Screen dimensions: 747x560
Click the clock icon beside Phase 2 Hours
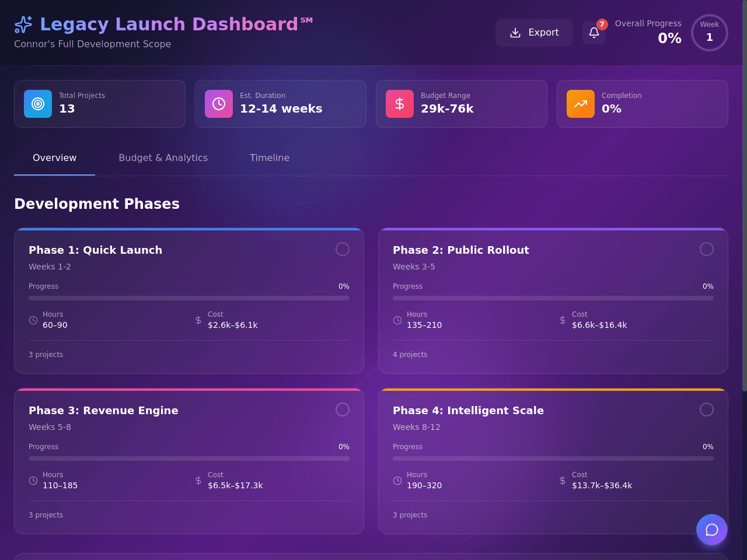tap(397, 320)
